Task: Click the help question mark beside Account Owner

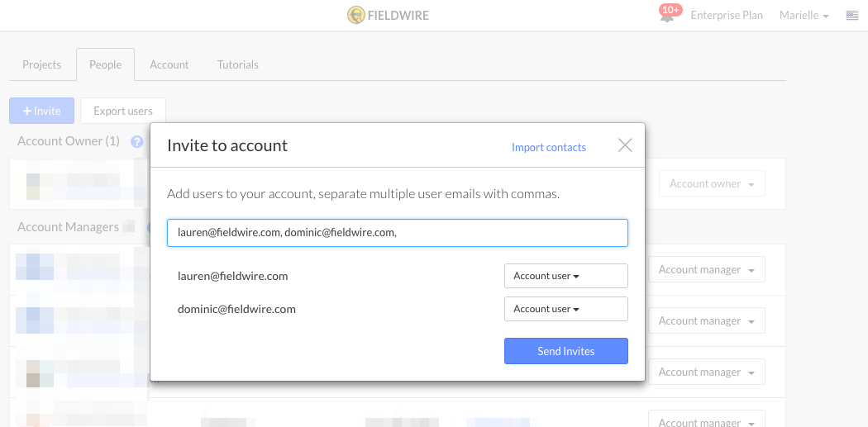Action: [x=136, y=141]
